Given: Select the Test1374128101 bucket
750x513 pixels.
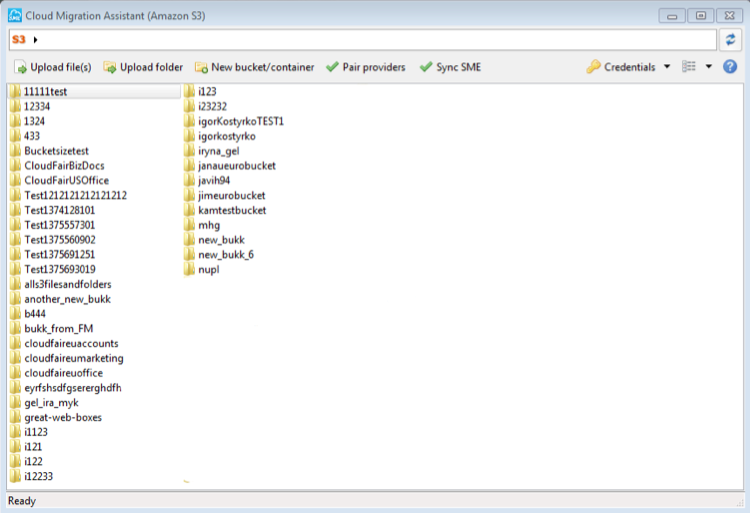Looking at the screenshot, I should click(x=60, y=210).
